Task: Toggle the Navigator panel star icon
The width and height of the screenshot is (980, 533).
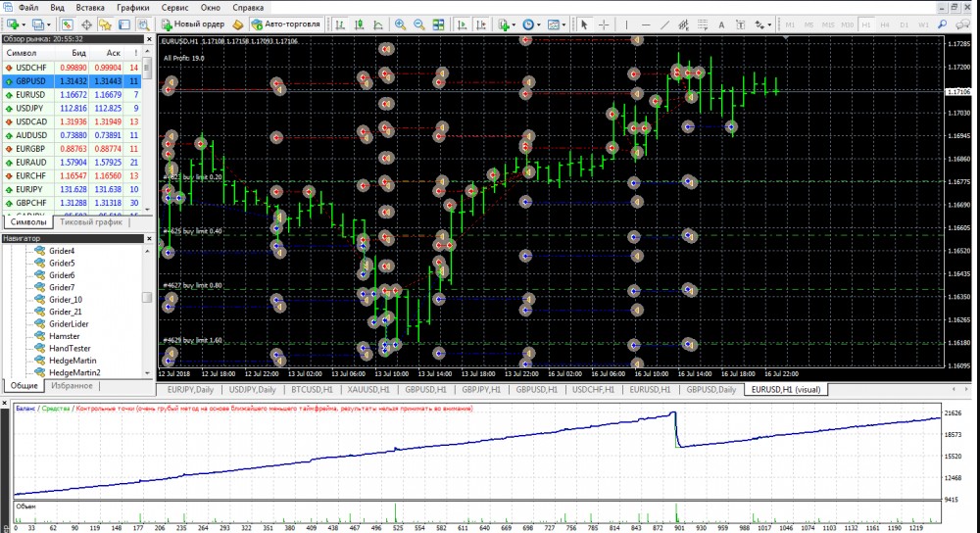Action: pos(105,24)
